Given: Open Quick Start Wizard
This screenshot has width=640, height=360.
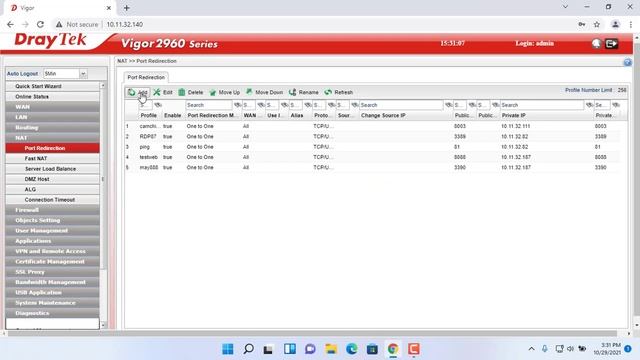Looking at the screenshot, I should point(52,86).
